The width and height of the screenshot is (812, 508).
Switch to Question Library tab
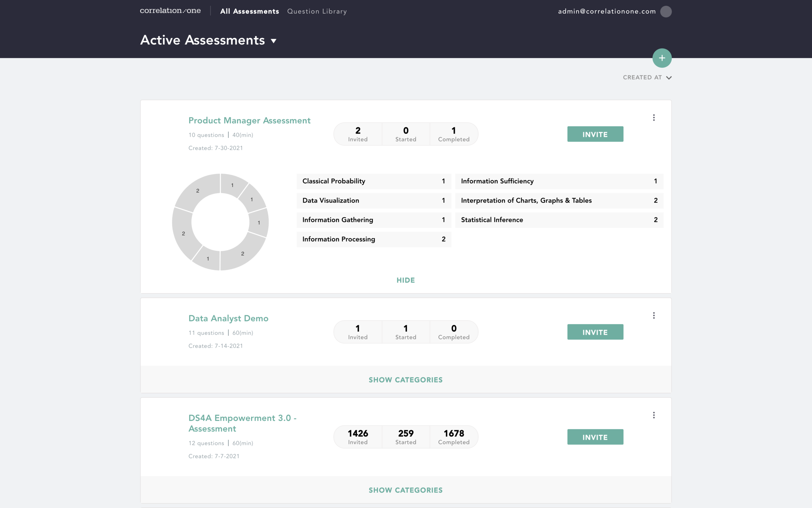317,11
